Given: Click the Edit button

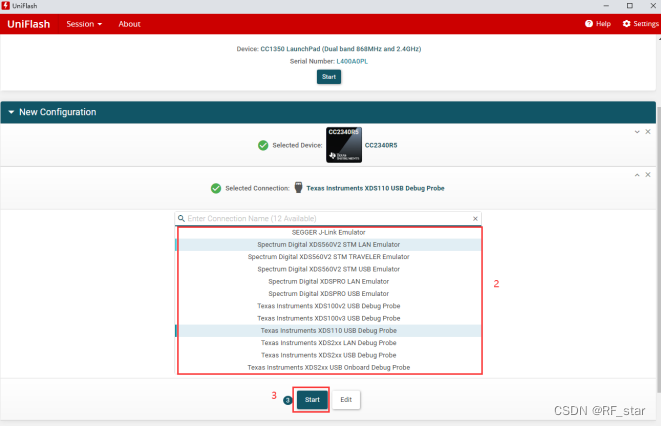Looking at the screenshot, I should click(x=346, y=399).
